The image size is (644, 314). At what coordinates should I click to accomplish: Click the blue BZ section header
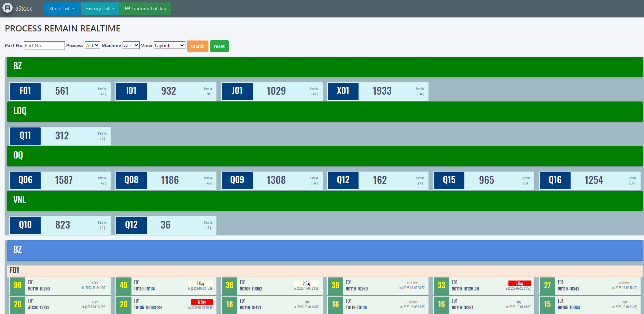point(324,250)
